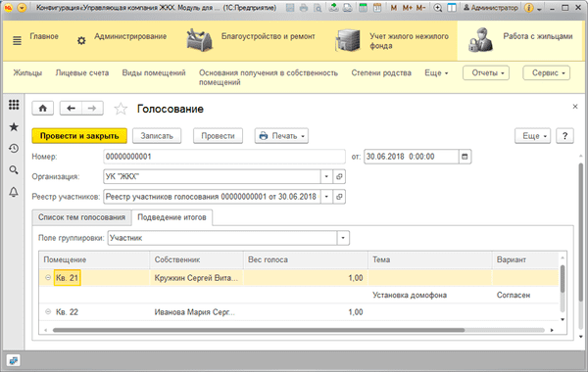588x372 pixels.
Task: Collapse the Кв. 21 row
Action: pos(48,278)
